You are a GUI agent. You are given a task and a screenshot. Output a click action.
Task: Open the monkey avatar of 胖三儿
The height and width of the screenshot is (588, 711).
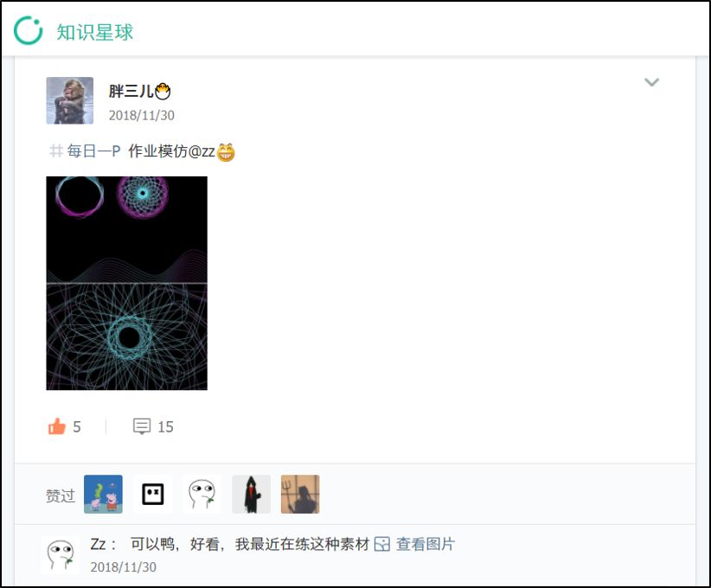pyautogui.click(x=70, y=100)
